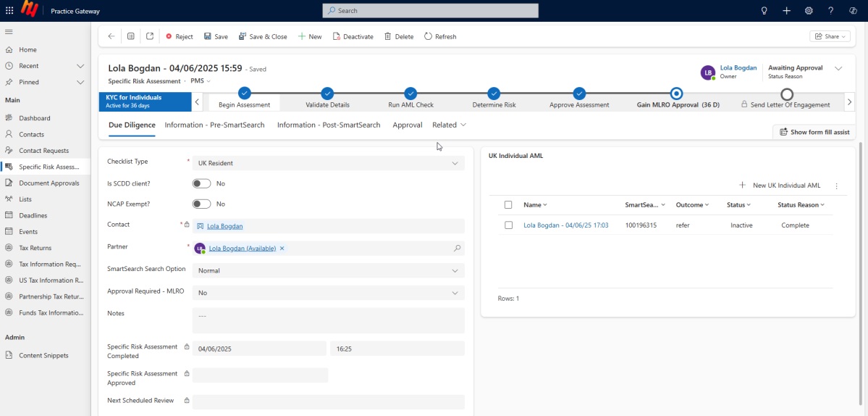Switch to the Due Diligence tab
Screen dimensions: 868x416
(132, 125)
